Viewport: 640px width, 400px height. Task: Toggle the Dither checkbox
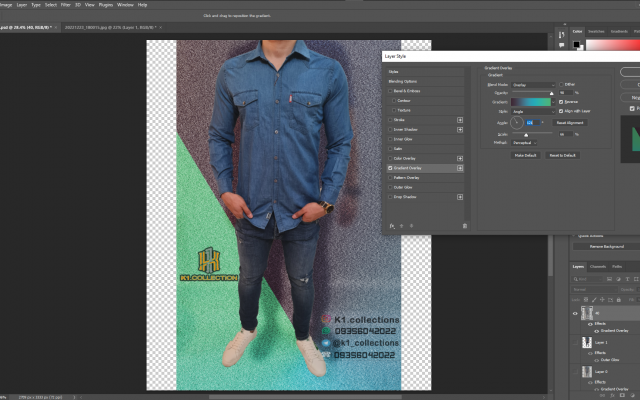pos(561,84)
